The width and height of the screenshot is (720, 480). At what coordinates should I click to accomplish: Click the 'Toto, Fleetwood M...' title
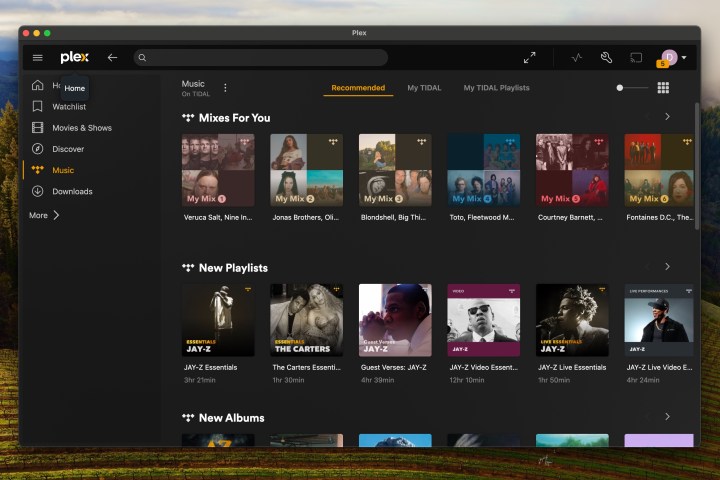(x=482, y=217)
